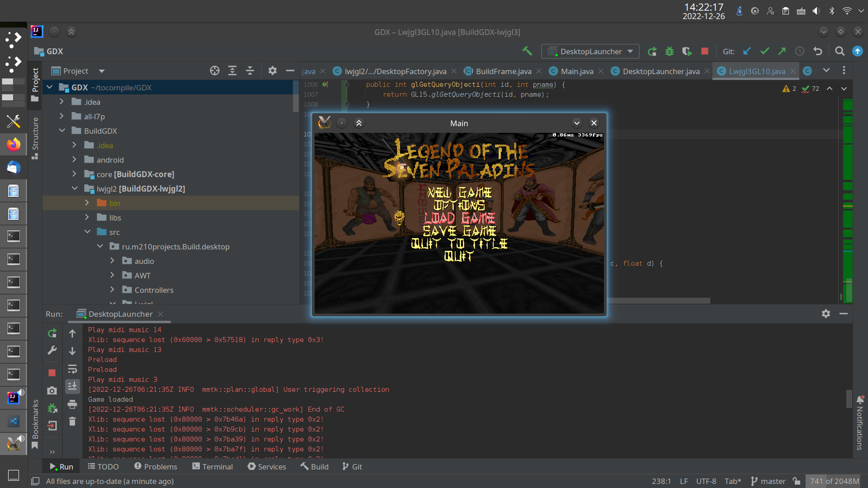Click the master Git branch widget

coord(768,481)
